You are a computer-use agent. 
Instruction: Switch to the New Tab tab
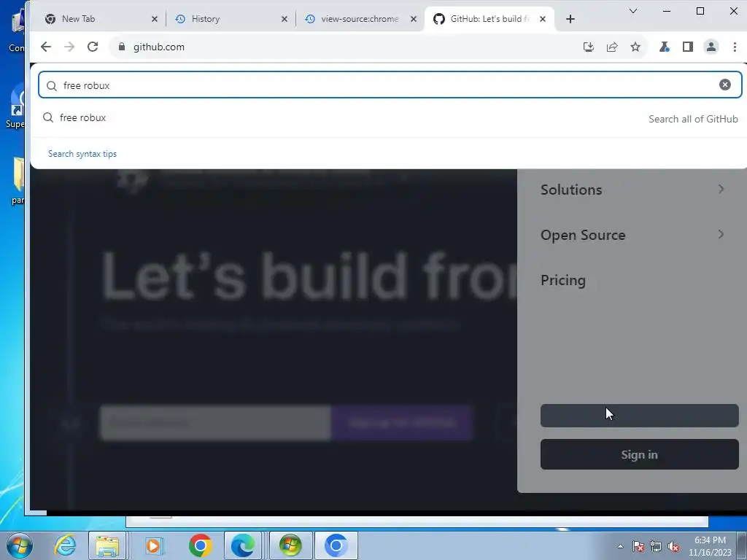101,19
